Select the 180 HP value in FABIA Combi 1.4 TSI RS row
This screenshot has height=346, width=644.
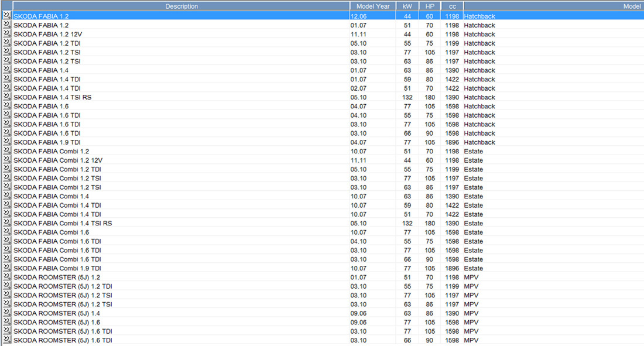point(430,223)
